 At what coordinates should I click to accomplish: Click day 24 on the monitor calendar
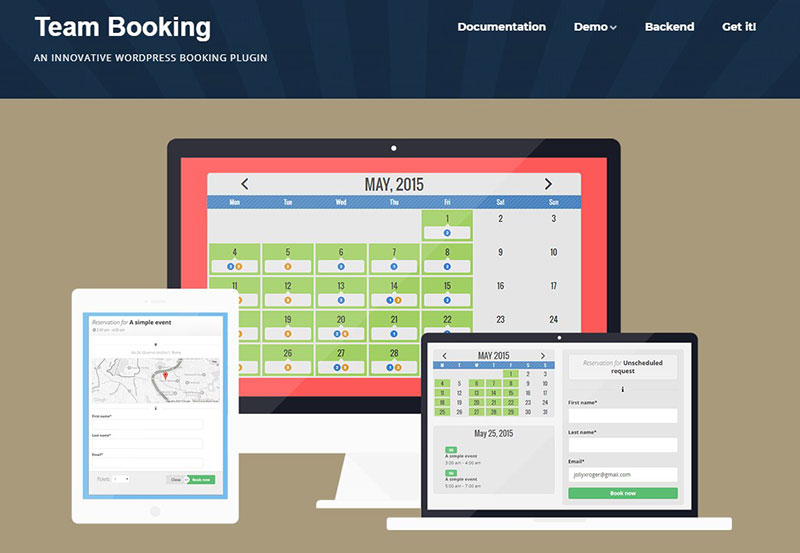[554, 319]
